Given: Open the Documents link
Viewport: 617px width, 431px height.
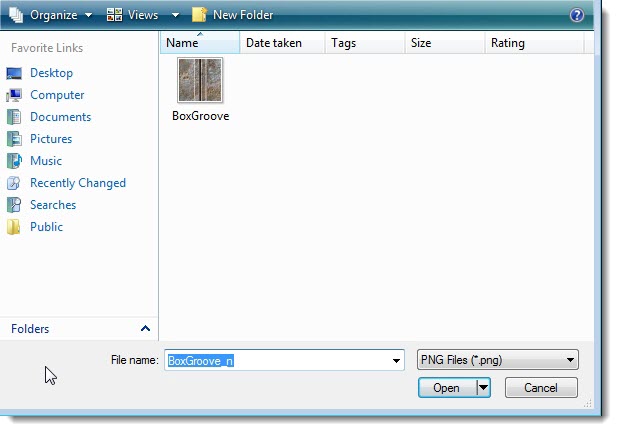Looking at the screenshot, I should tap(61, 117).
